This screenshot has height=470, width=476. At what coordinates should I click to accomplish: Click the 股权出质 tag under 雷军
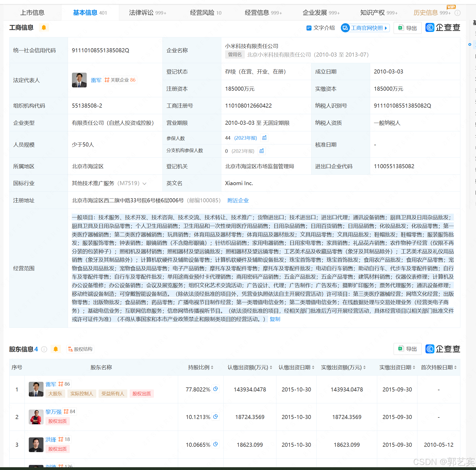(x=141, y=393)
